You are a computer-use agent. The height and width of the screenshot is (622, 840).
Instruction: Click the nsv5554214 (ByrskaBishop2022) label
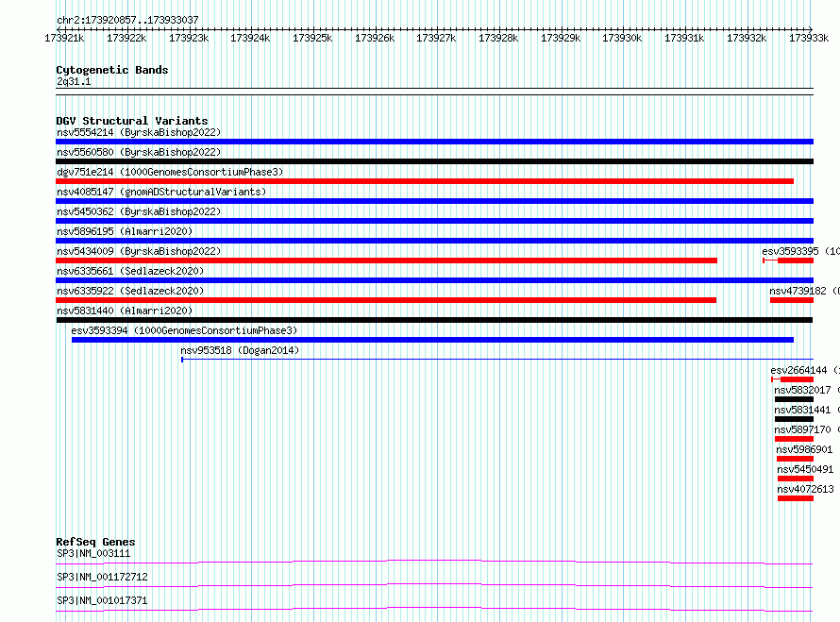click(x=139, y=132)
